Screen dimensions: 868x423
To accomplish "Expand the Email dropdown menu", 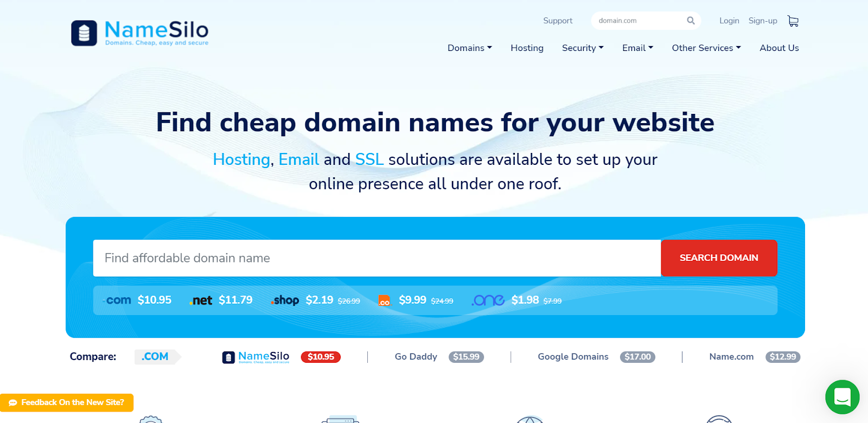I will click(637, 48).
